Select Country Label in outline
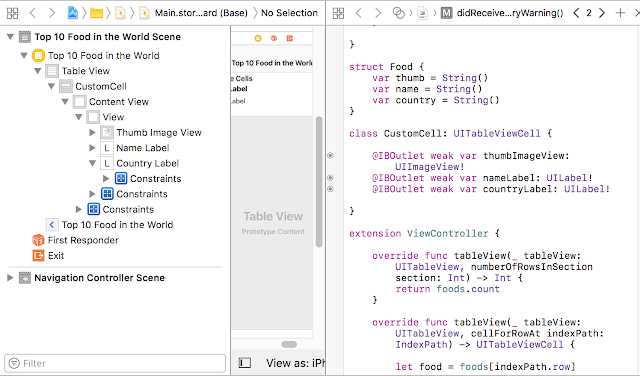 pyautogui.click(x=147, y=163)
